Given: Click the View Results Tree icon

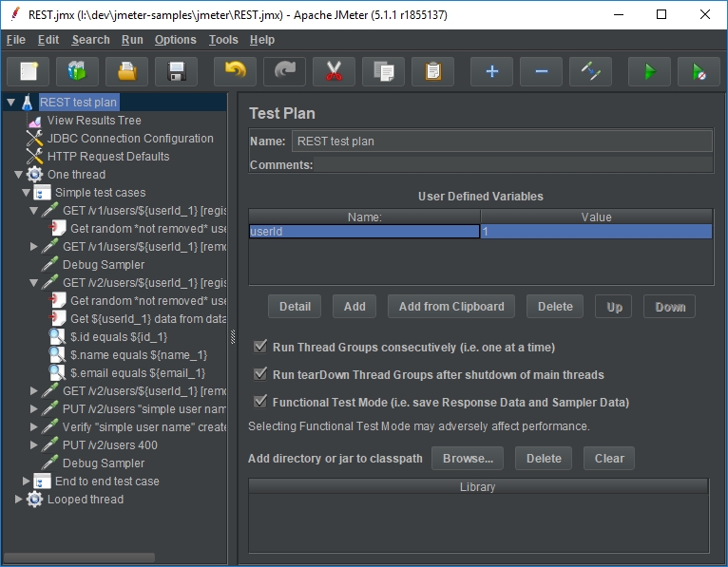Looking at the screenshot, I should (34, 122).
